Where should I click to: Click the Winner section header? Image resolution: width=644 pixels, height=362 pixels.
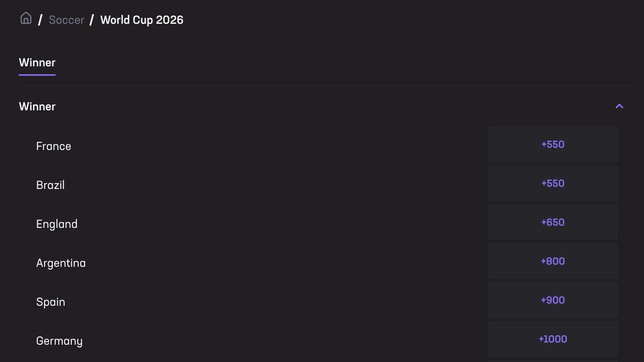pyautogui.click(x=37, y=107)
